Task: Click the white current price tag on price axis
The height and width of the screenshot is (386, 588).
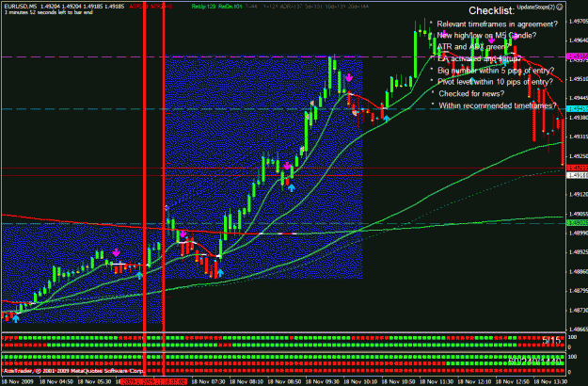Action: click(x=577, y=175)
